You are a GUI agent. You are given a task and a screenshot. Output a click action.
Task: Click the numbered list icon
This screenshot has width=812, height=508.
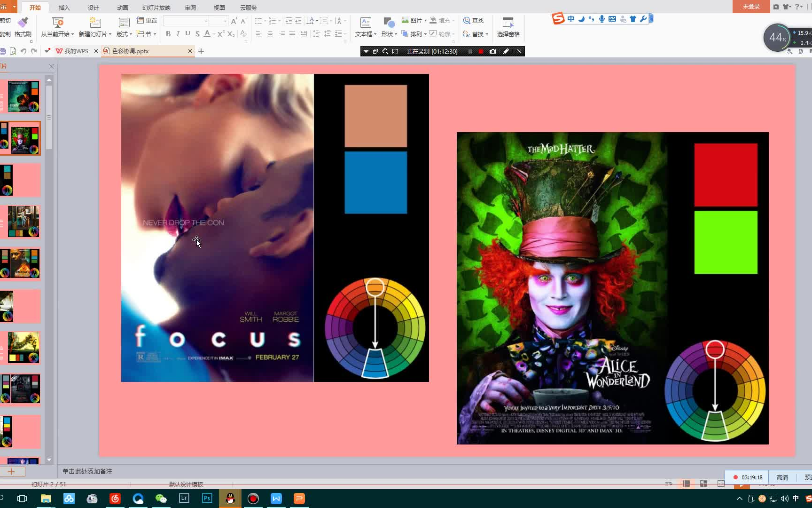(273, 21)
